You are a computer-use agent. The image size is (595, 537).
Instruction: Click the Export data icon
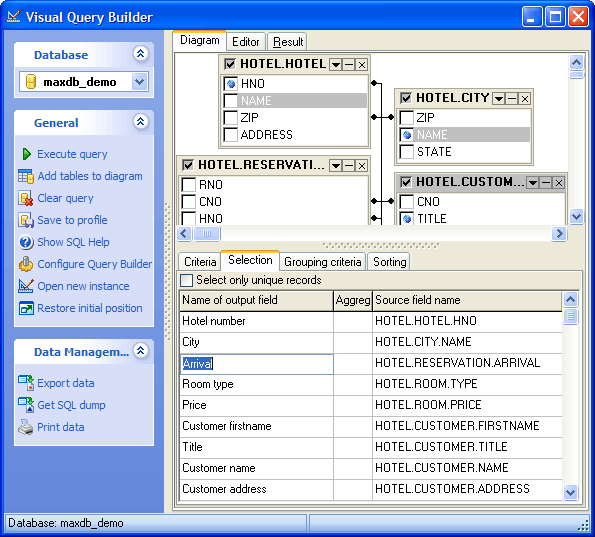pyautogui.click(x=26, y=383)
